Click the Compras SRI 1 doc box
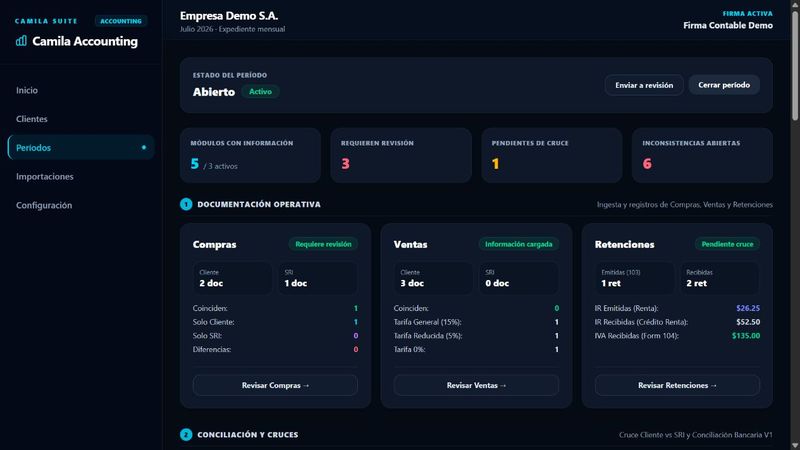The image size is (800, 450). click(317, 278)
